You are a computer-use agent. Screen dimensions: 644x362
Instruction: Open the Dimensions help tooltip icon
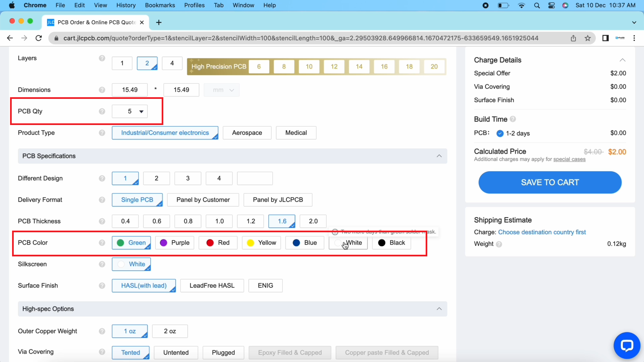tap(102, 90)
